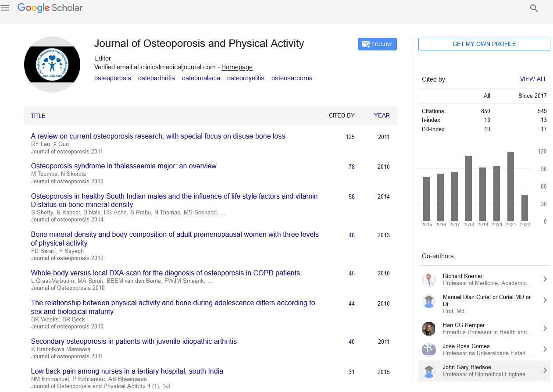
Task: Open the osteosarcoma topic link
Action: [x=292, y=78]
